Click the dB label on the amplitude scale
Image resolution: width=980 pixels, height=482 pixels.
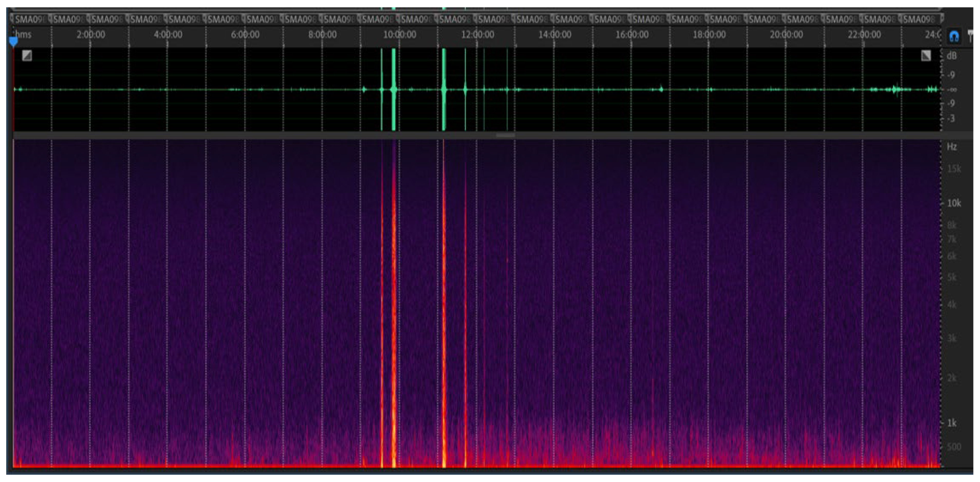[951, 56]
